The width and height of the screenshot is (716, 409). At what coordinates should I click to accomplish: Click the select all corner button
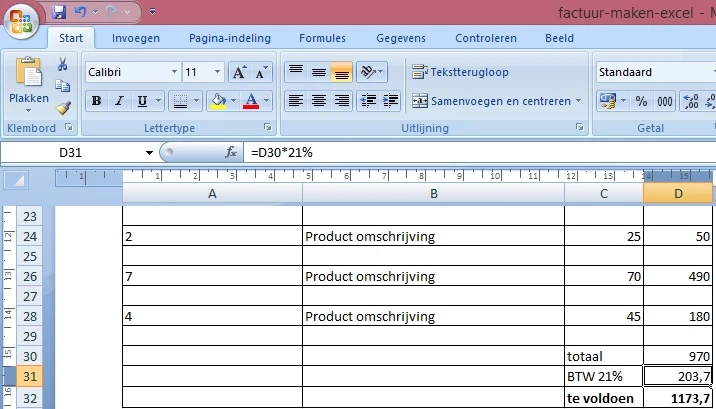17,181
